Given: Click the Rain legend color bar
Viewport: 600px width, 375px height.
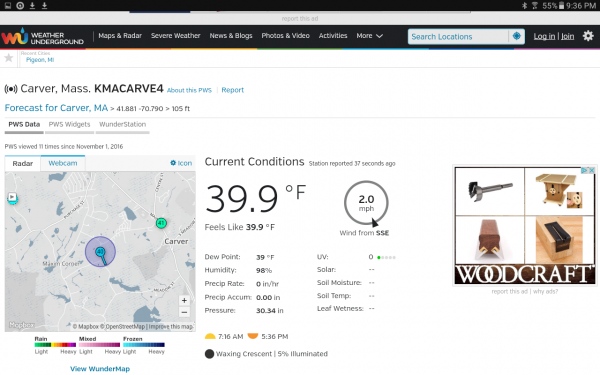Looking at the screenshot, I should (55, 345).
